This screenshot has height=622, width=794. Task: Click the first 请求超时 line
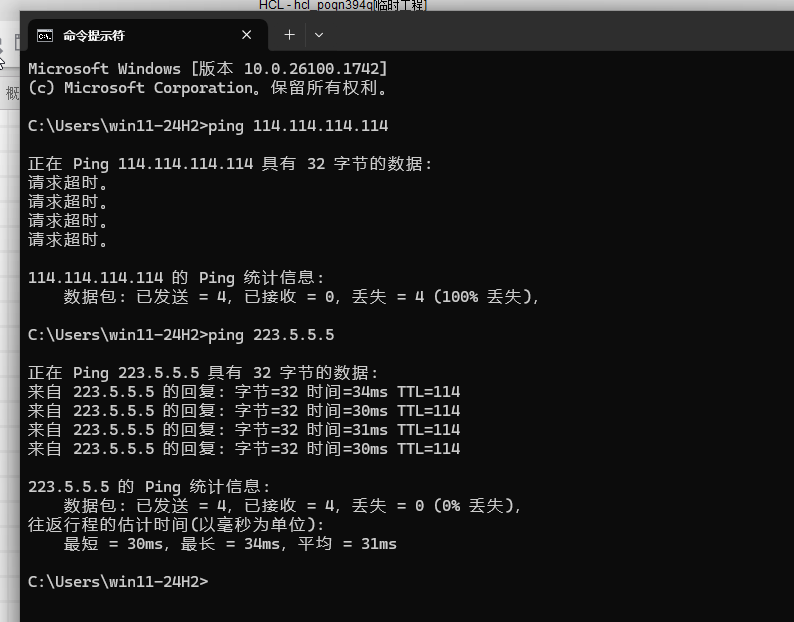pos(68,183)
